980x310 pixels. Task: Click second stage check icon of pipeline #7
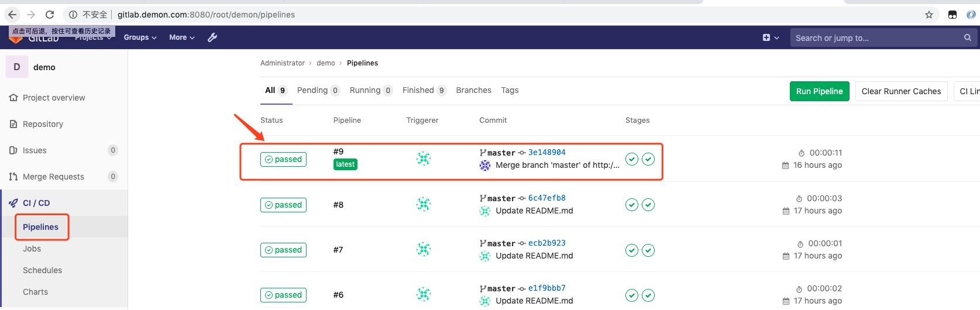tap(648, 250)
